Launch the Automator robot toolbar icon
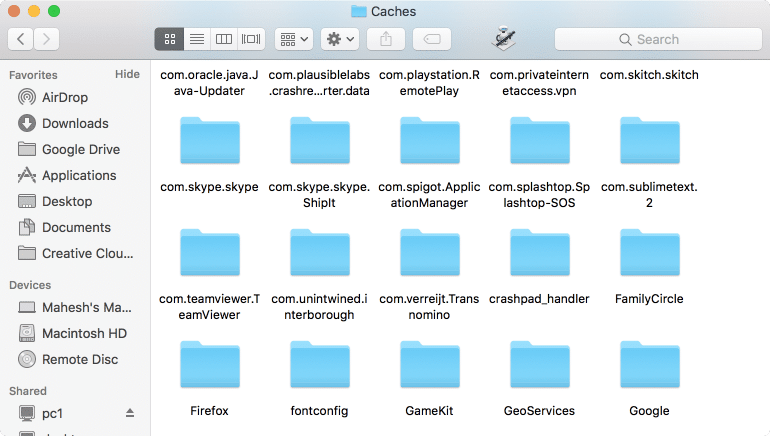The image size is (770, 436). [x=503, y=38]
